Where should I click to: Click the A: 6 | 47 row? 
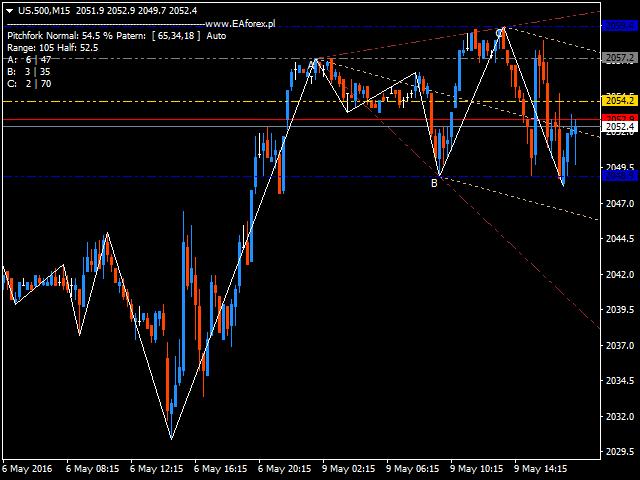tap(29, 60)
